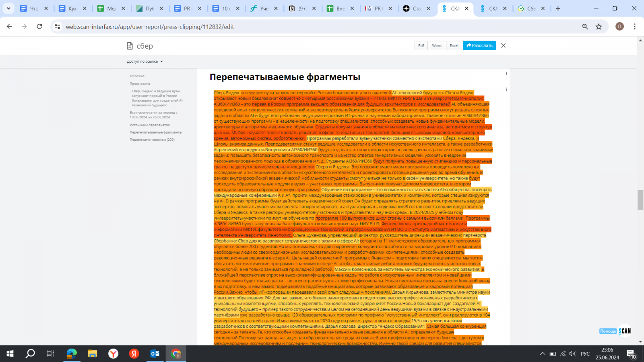Image resolution: width=644 pixels, height=362 pixels.
Task: Click the browser address bar URL
Action: pyautogui.click(x=150, y=27)
